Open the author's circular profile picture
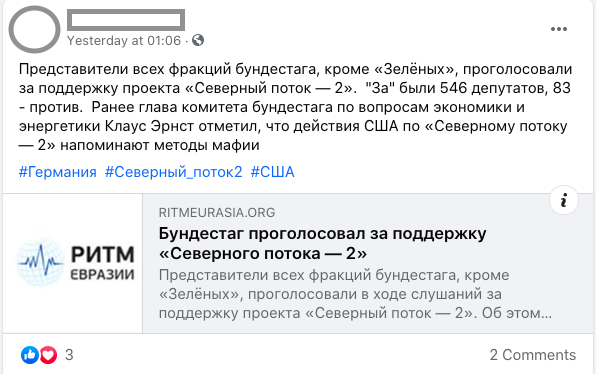 click(34, 29)
